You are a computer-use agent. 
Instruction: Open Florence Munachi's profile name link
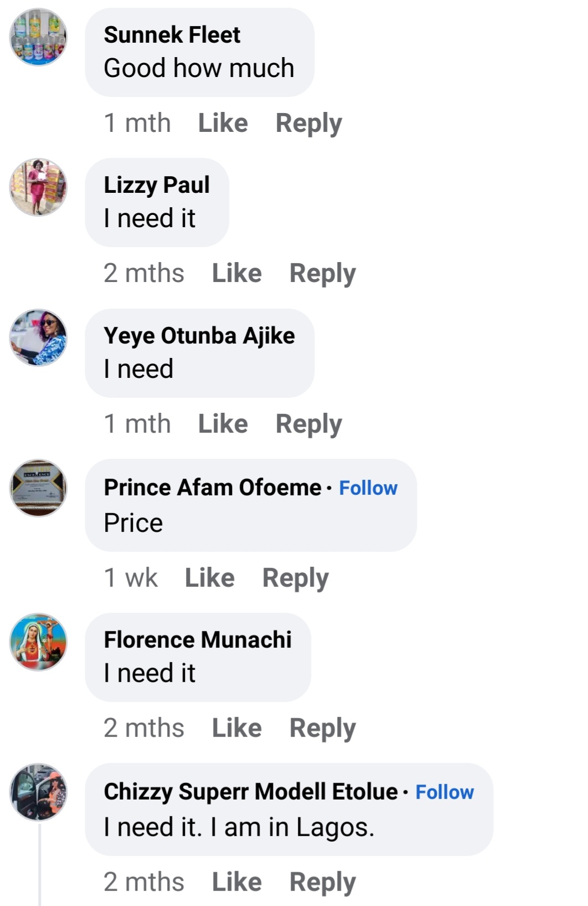(198, 640)
